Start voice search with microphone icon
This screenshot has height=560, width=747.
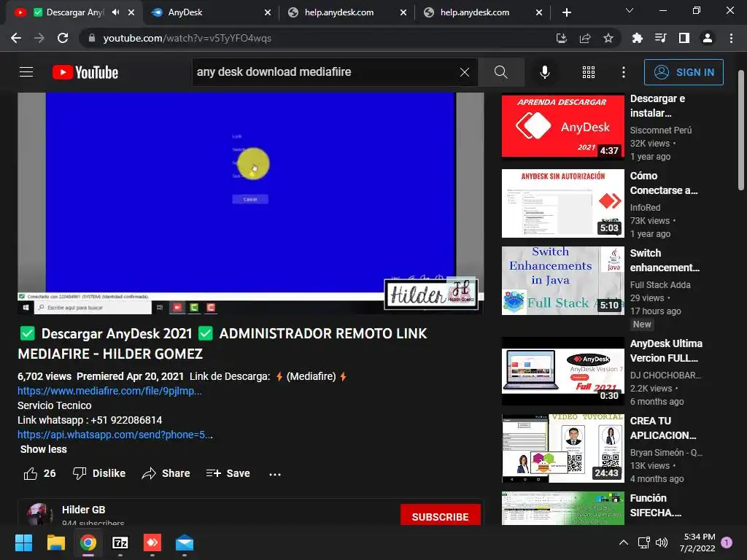[544, 72]
